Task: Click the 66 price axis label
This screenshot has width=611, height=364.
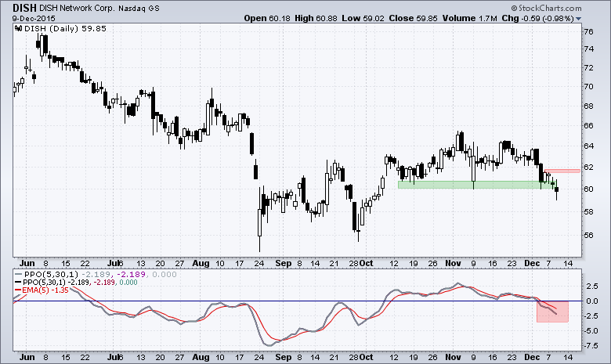Action: coord(589,126)
